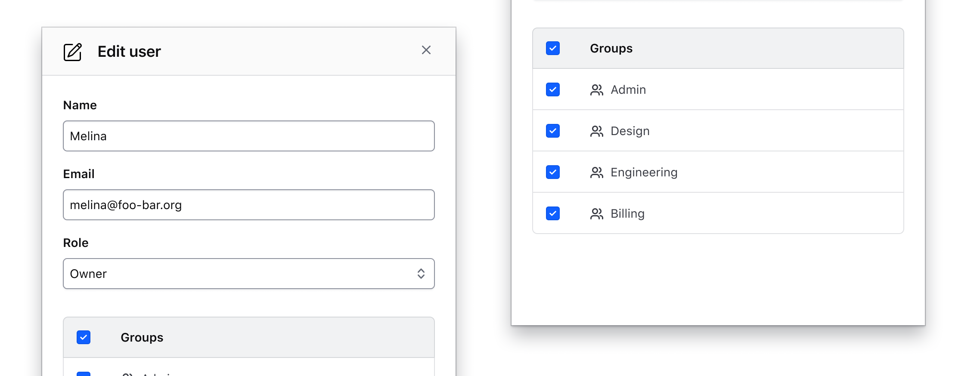The width and height of the screenshot is (980, 376).
Task: Deselect the Billing group checkbox
Action: coord(553,213)
